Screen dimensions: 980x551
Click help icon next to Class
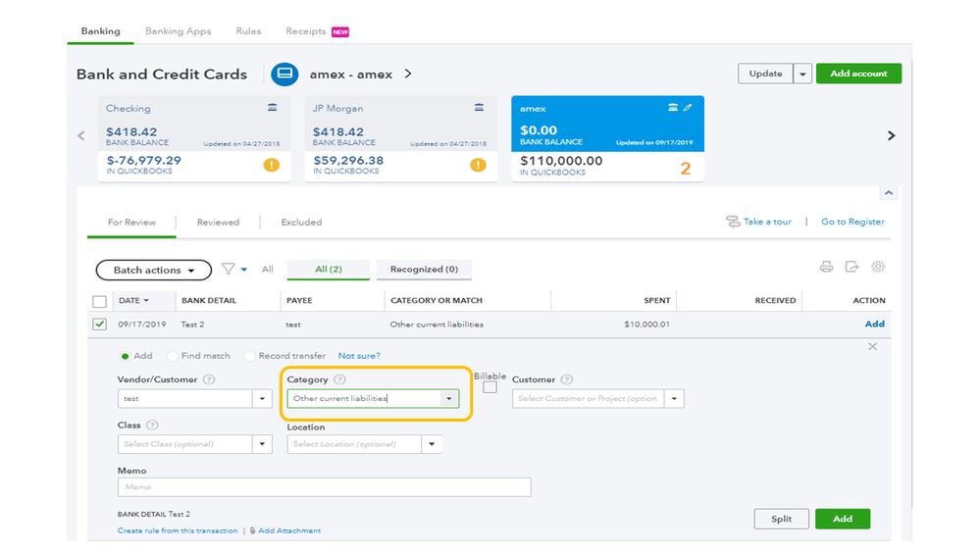[x=152, y=425]
